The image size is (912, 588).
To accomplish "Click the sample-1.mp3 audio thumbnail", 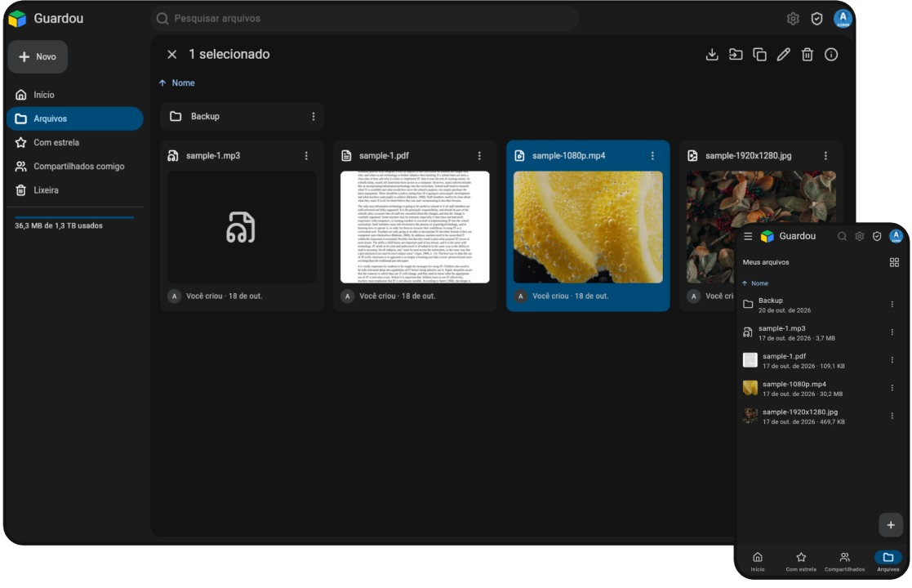I will coord(242,227).
